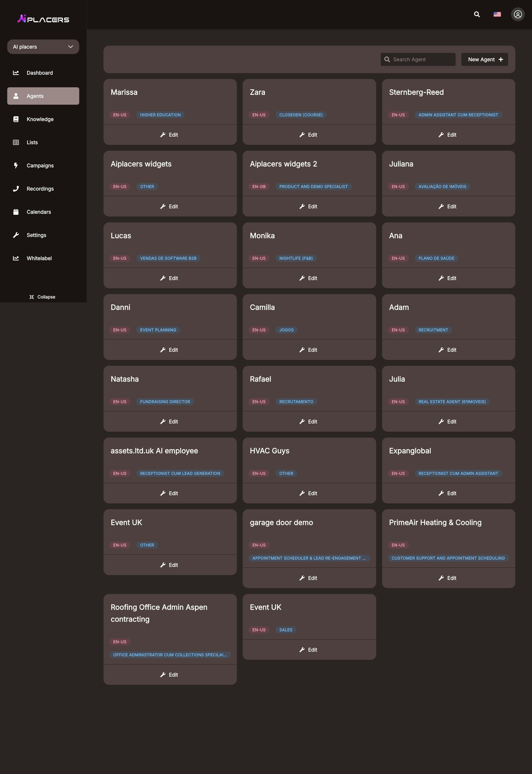Open the Knowledge menu item
The image size is (532, 774).
(40, 119)
